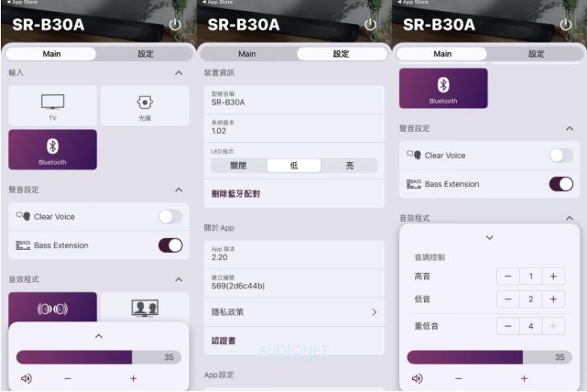587x392 pixels.
Task: Expand volume panel using the up chevron
Action: (99, 336)
